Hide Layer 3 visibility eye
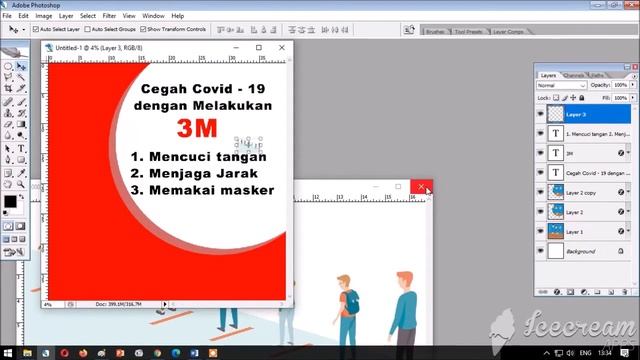640x360 pixels. (541, 114)
